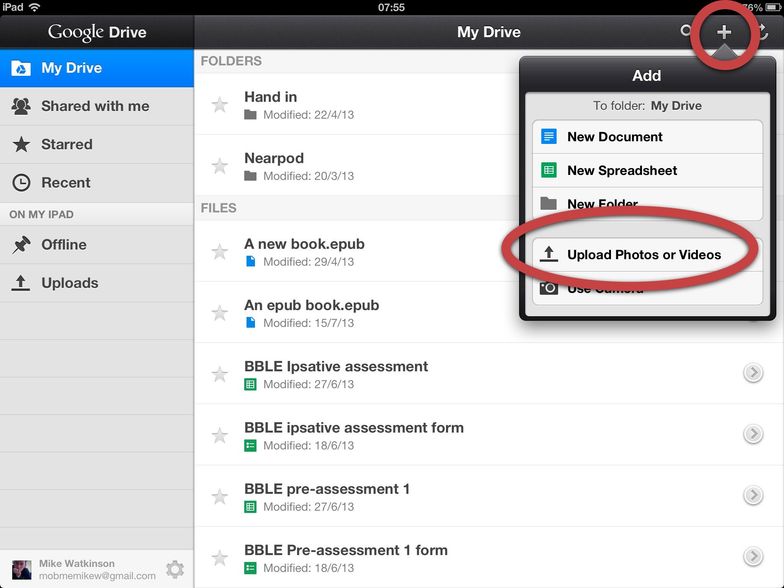Select Shared with me in sidebar
This screenshot has height=588, width=784.
tap(95, 106)
